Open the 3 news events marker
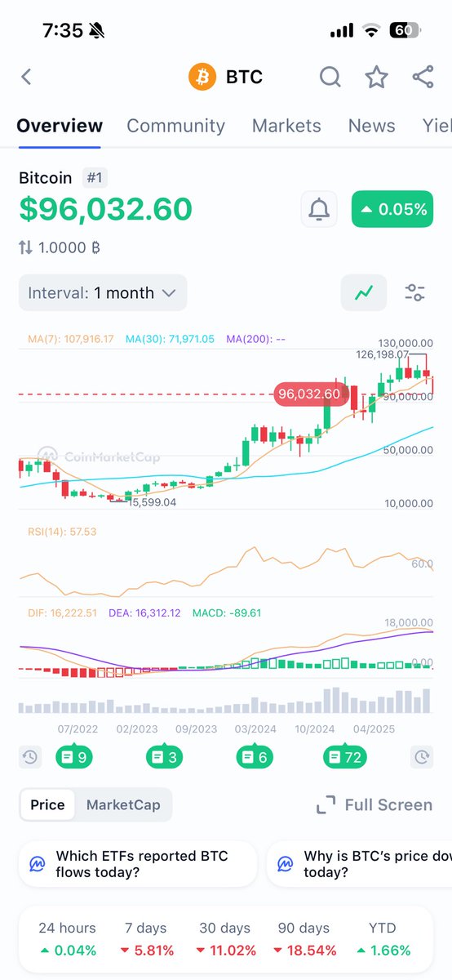 [x=165, y=757]
